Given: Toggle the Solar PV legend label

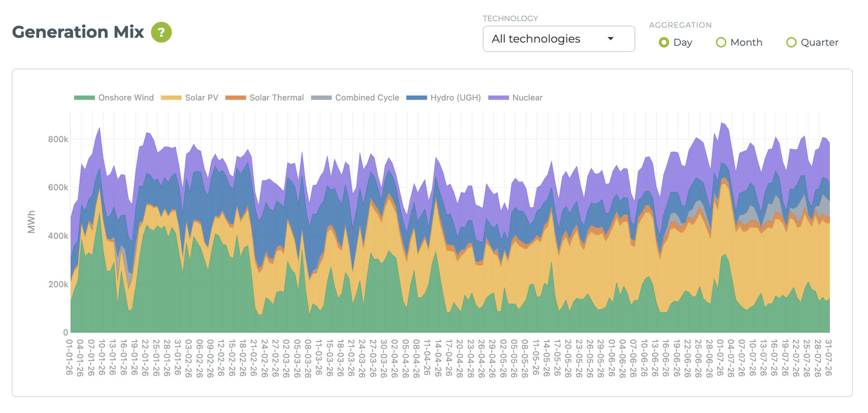Looking at the screenshot, I should point(202,97).
